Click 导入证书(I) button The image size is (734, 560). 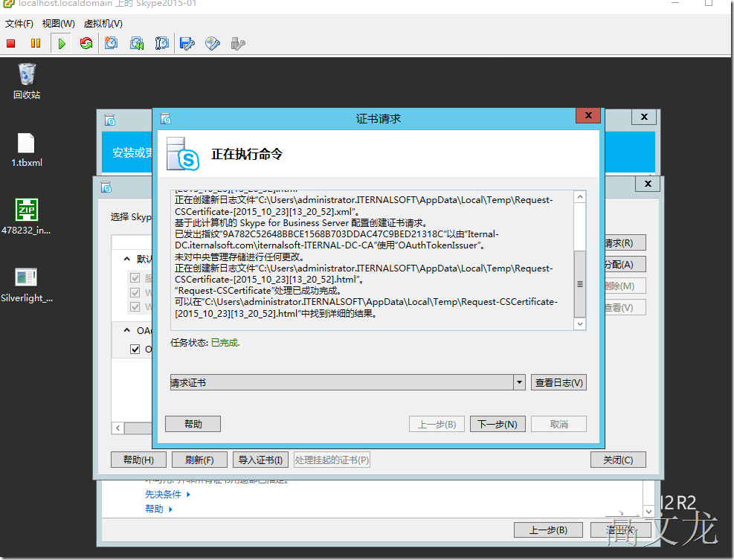260,460
